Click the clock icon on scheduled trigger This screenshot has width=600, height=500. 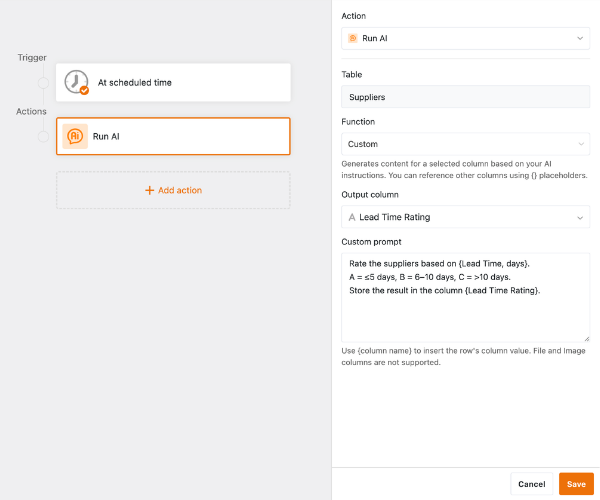tap(76, 82)
